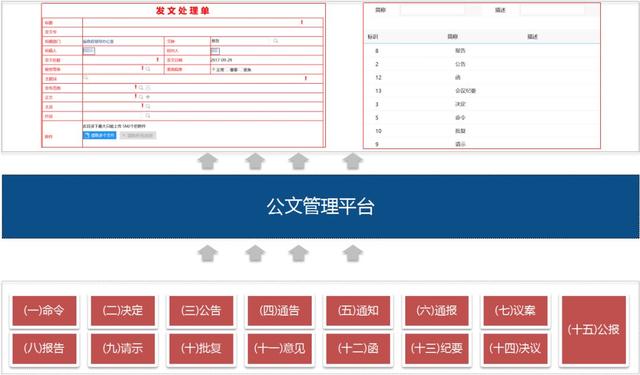
Task: Click the plus icon in the form row
Action: pos(148,97)
